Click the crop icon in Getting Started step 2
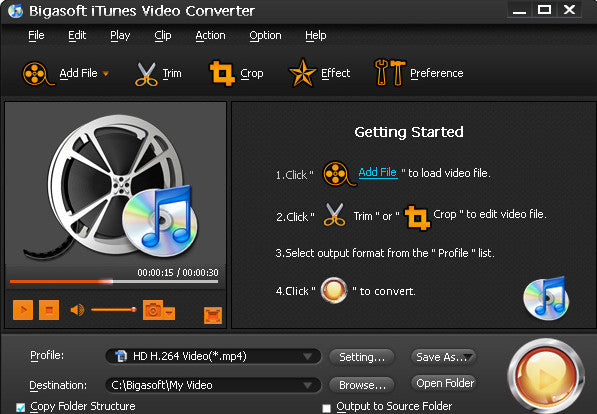This screenshot has height=414, width=597. pos(417,218)
